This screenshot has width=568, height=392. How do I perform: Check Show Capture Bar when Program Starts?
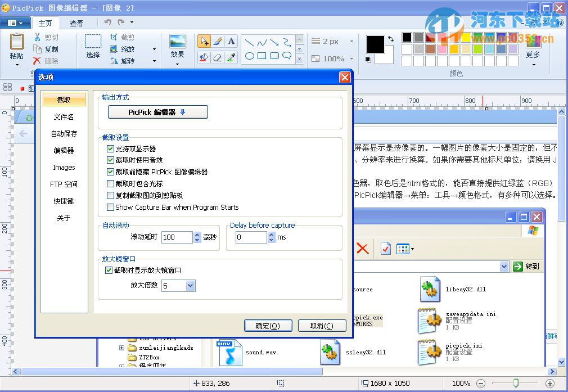coord(110,207)
